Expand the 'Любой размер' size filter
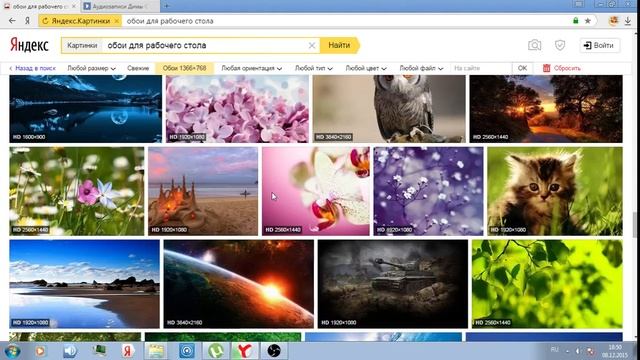The width and height of the screenshot is (640, 360). tap(91, 68)
